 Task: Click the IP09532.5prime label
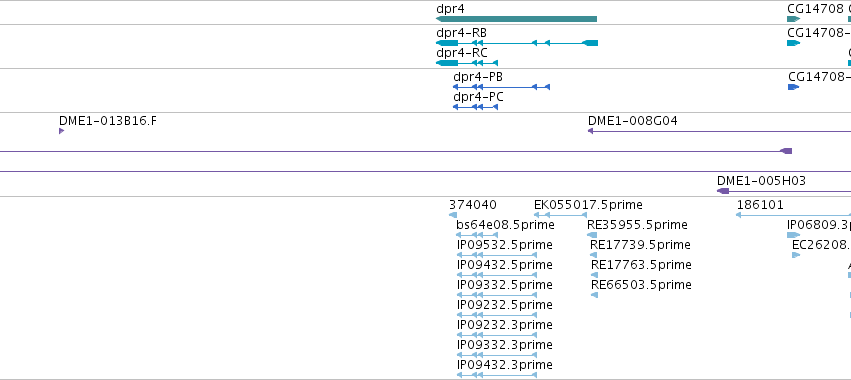(x=505, y=245)
